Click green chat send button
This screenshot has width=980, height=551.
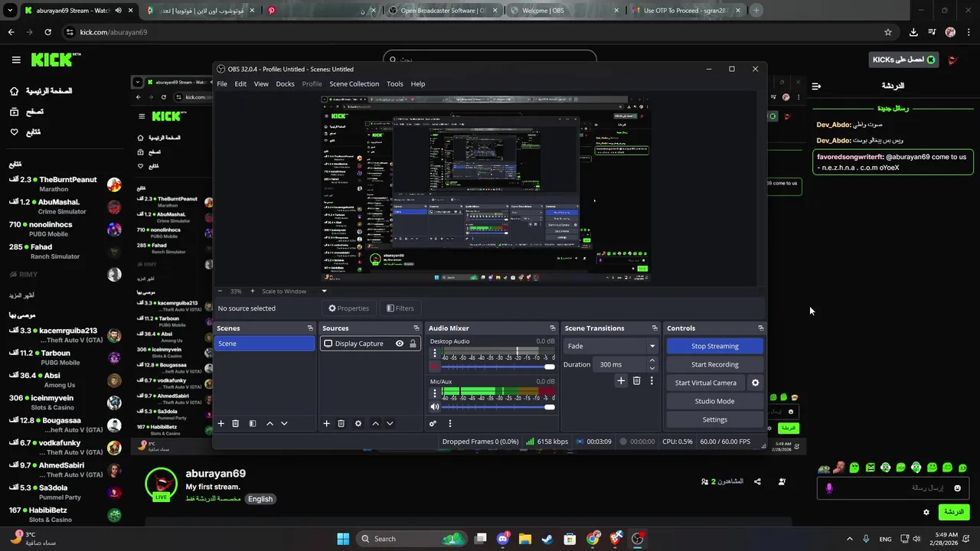[953, 512]
